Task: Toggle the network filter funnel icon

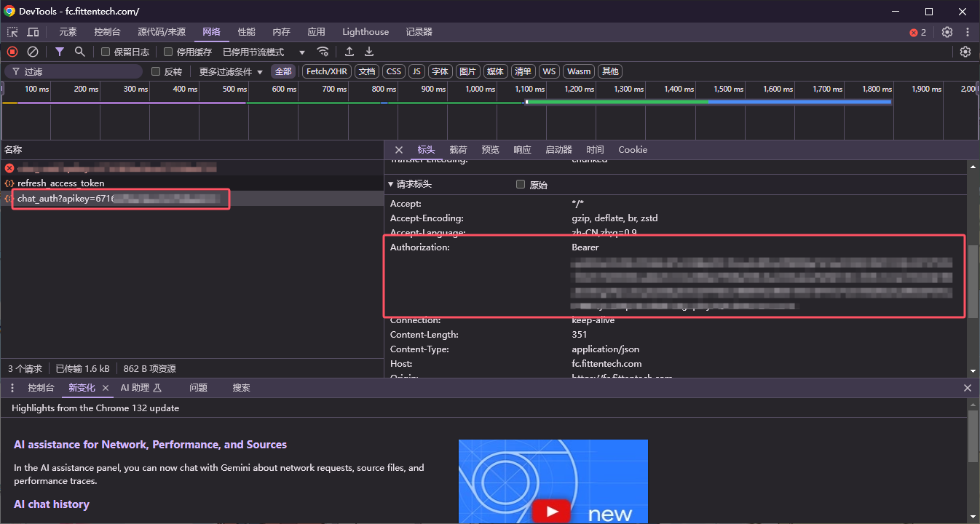Action: 60,52
